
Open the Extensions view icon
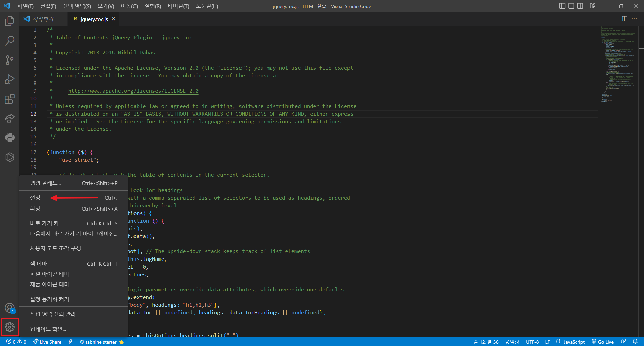point(10,99)
